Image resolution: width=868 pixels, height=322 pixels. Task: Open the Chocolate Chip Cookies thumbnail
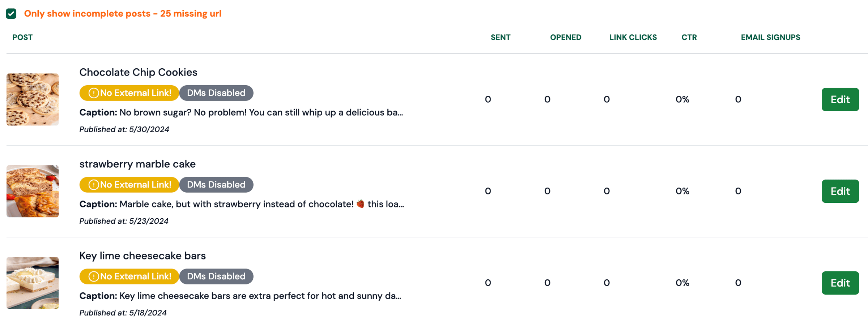(33, 99)
